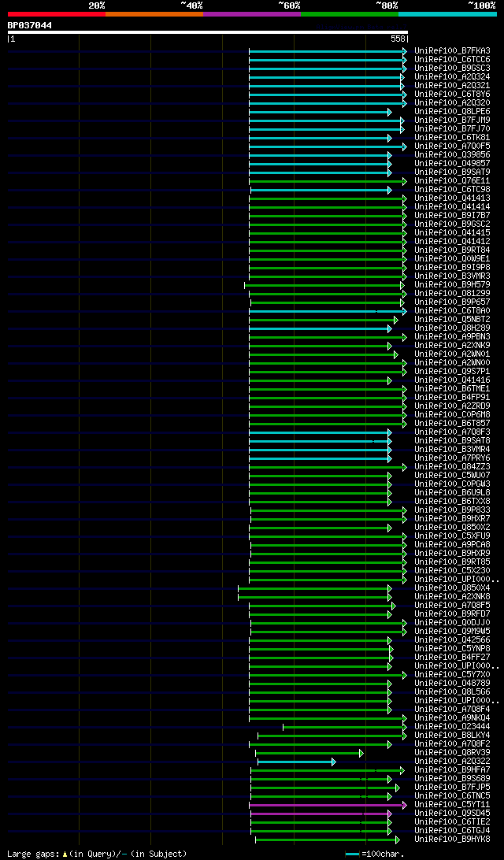The height and width of the screenshot is (860, 504).
Task: Click the purple ~60% identity legend segment
Action: (252, 13)
